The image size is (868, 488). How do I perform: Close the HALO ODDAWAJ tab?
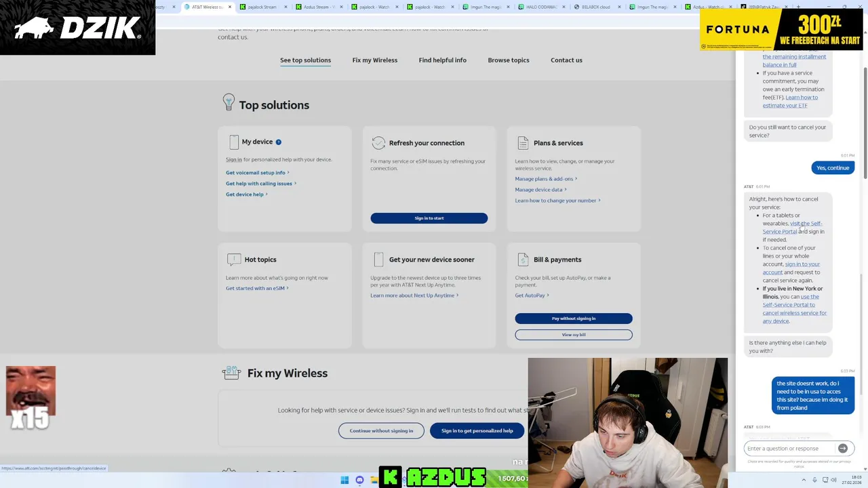[x=564, y=7]
